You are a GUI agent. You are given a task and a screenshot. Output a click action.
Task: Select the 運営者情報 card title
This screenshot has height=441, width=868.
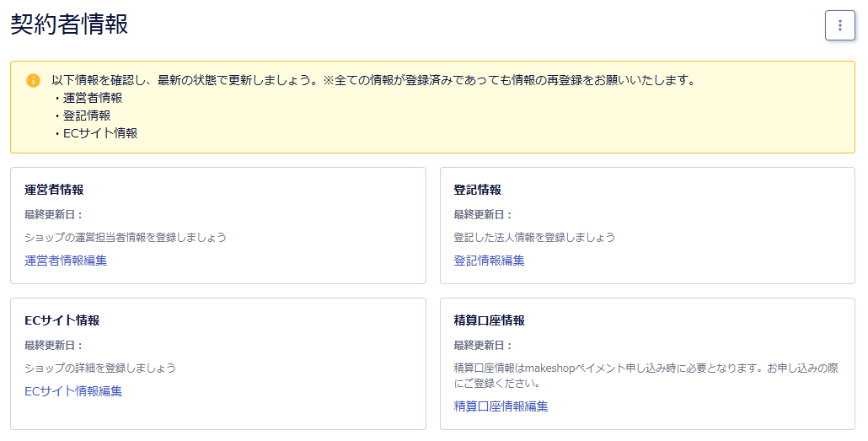(54, 190)
